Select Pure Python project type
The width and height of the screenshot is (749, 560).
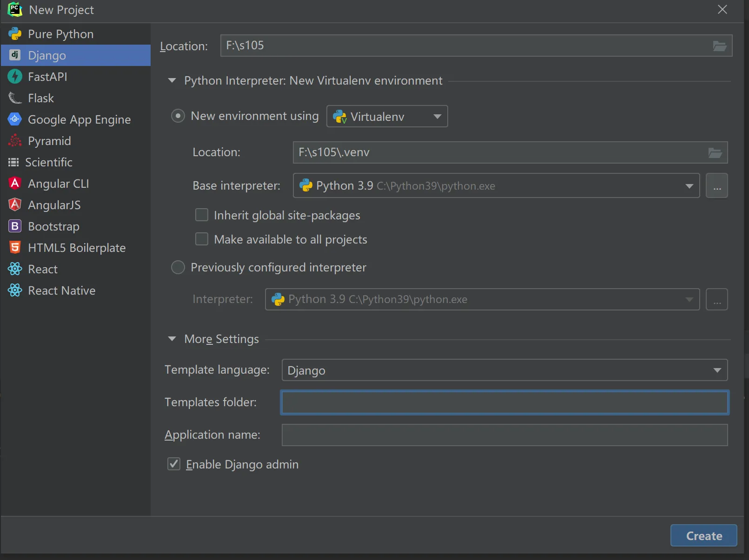pyautogui.click(x=76, y=34)
